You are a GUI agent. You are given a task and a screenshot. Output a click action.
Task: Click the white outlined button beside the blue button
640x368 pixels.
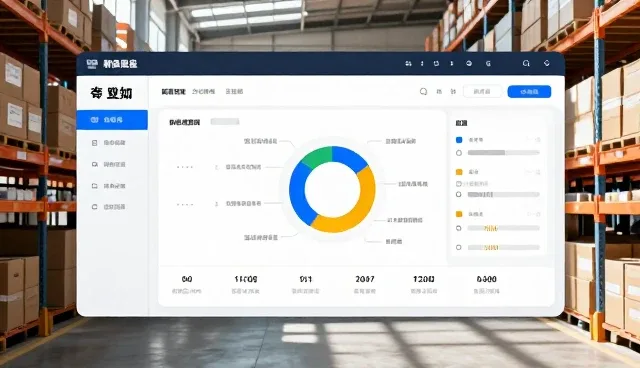[x=482, y=92]
